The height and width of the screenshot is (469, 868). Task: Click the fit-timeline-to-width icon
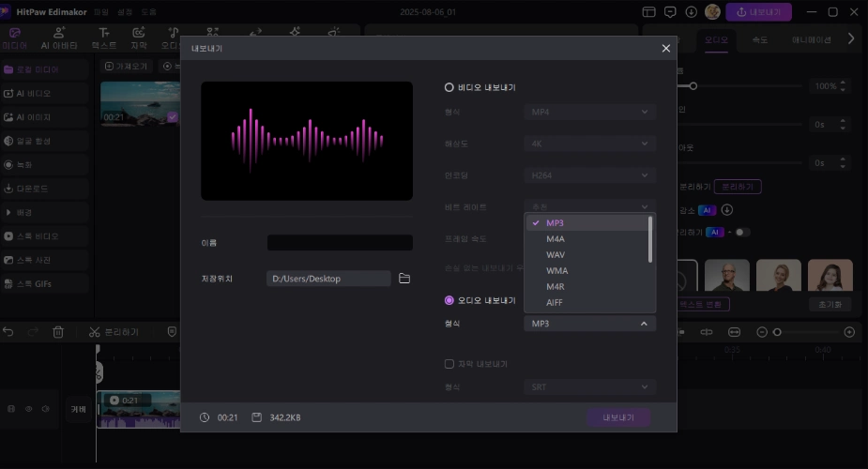coord(734,332)
